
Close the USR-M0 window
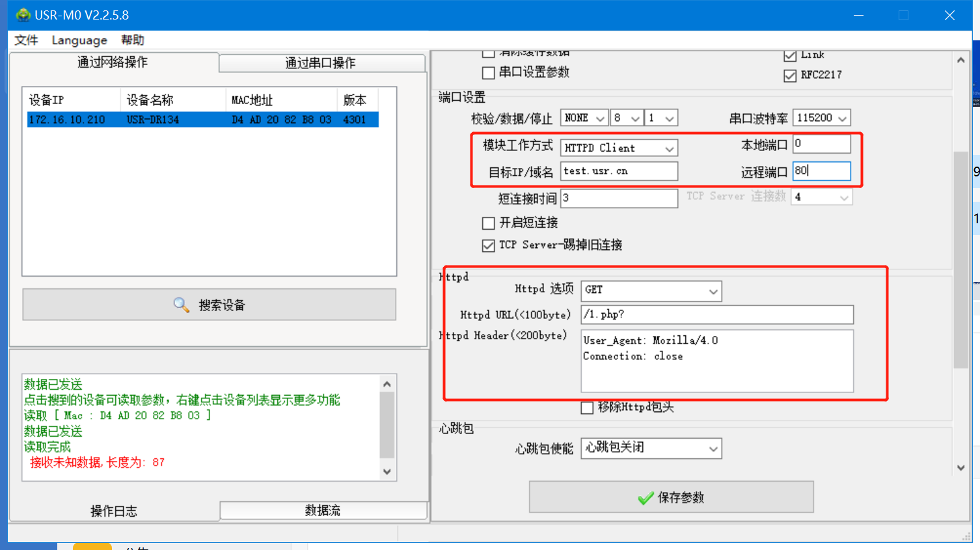(949, 15)
